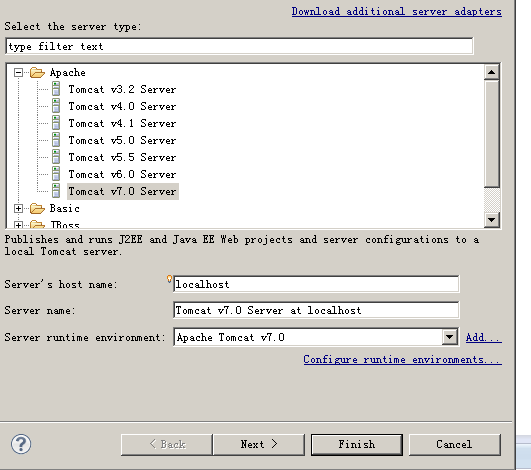Click the server list scrollbar down arrow

492,220
